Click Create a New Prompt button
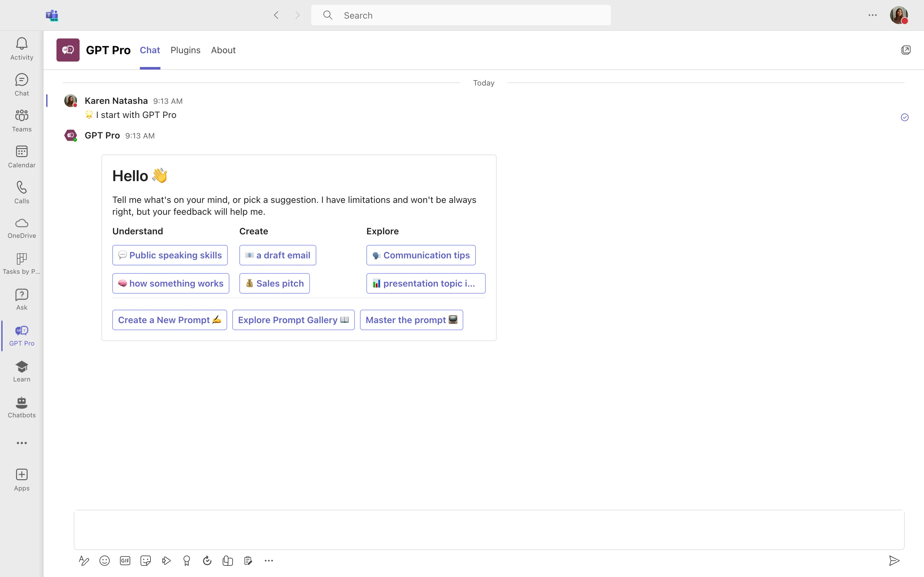924x577 pixels. (x=169, y=320)
